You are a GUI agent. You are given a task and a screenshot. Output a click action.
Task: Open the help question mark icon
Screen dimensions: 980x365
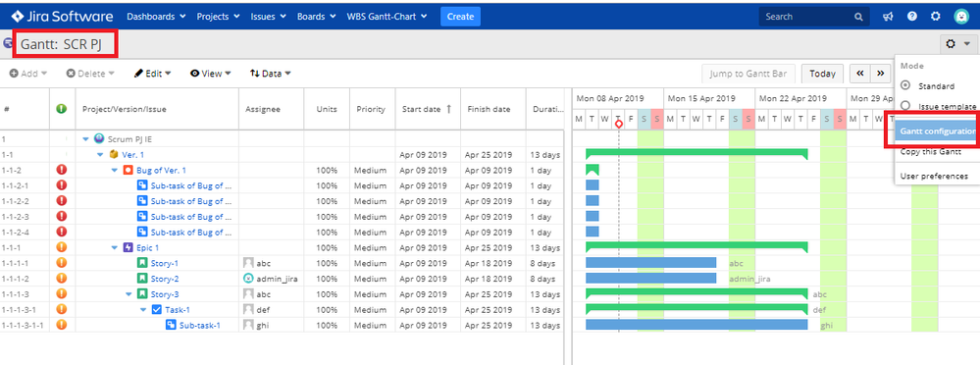pyautogui.click(x=912, y=17)
